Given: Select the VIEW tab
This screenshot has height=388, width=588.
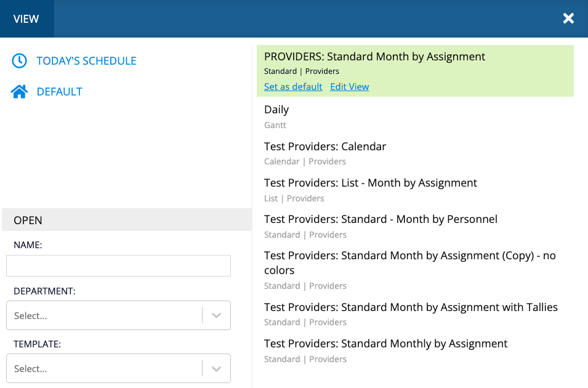Looking at the screenshot, I should pyautogui.click(x=26, y=18).
